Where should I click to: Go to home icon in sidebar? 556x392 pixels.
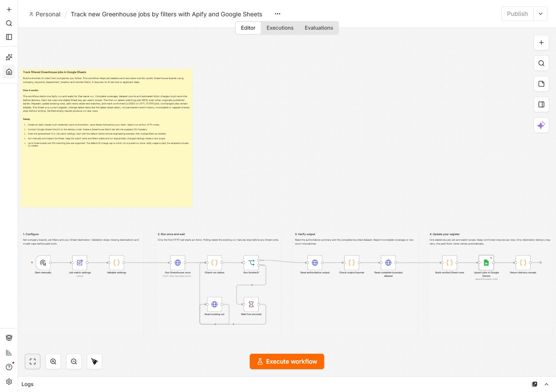[x=9, y=71]
